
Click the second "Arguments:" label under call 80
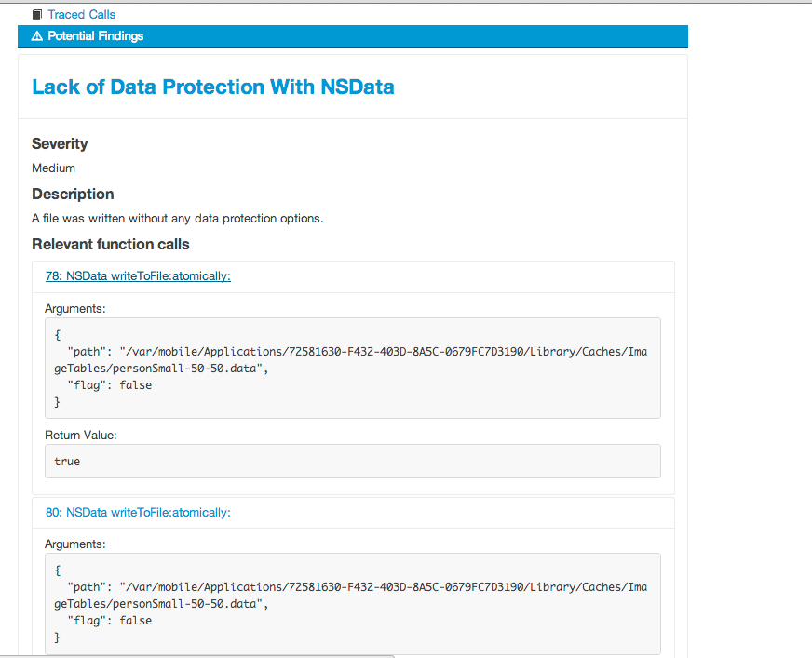coord(75,544)
